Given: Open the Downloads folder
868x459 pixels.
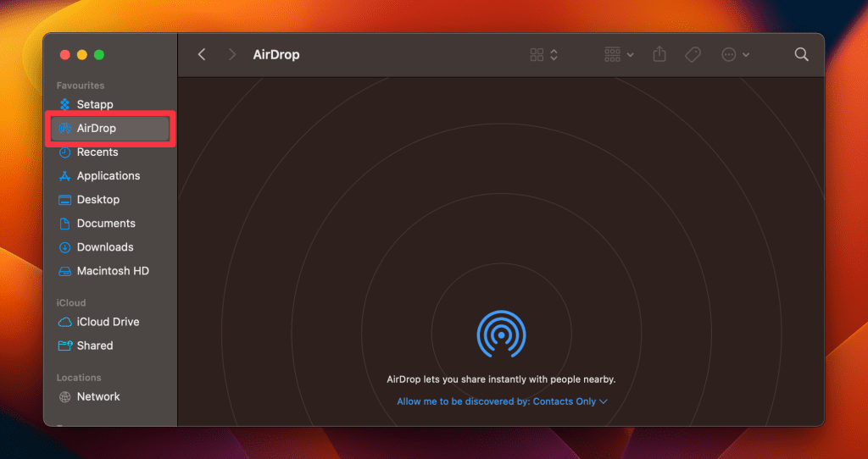Looking at the screenshot, I should click(104, 247).
